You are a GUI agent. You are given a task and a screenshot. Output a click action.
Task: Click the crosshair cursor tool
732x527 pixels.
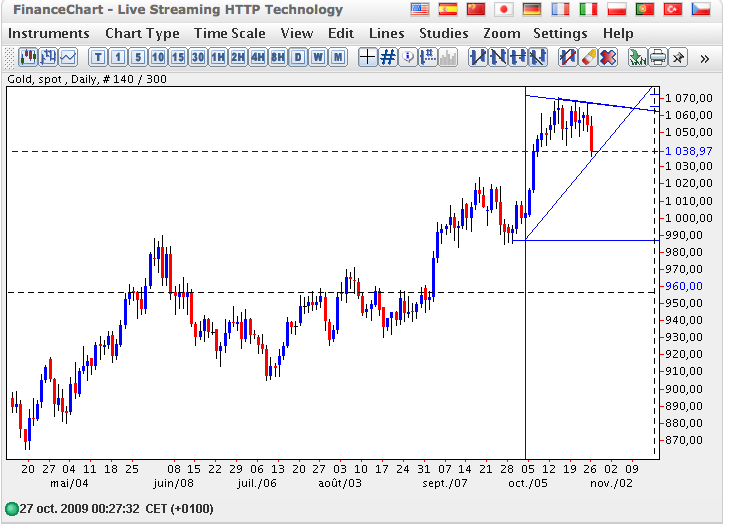pyautogui.click(x=367, y=57)
